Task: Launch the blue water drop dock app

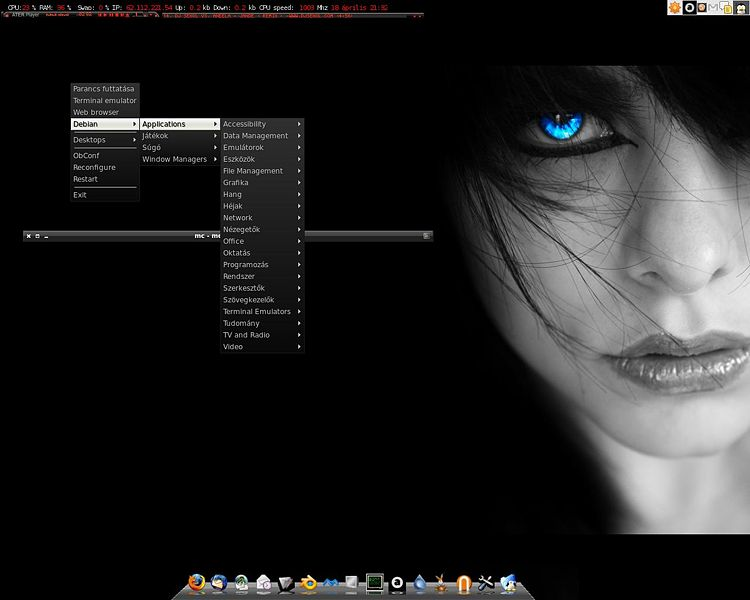Action: click(420, 582)
